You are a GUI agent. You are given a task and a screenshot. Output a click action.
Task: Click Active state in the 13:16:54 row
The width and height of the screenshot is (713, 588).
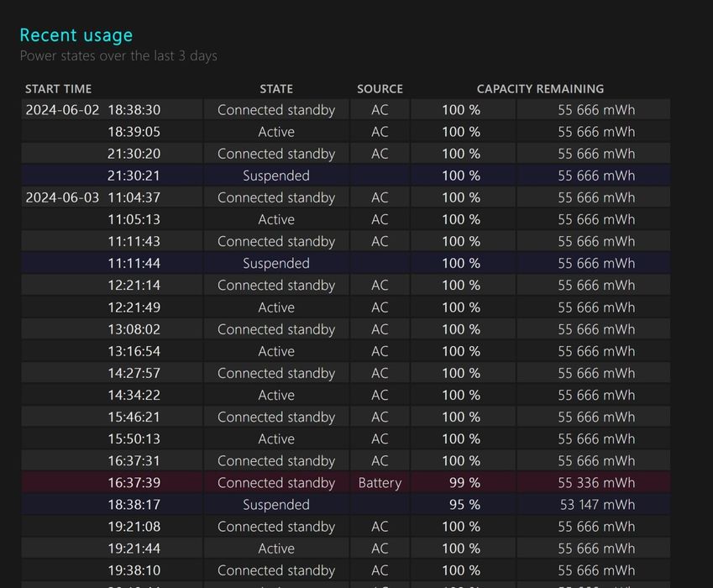pyautogui.click(x=276, y=351)
